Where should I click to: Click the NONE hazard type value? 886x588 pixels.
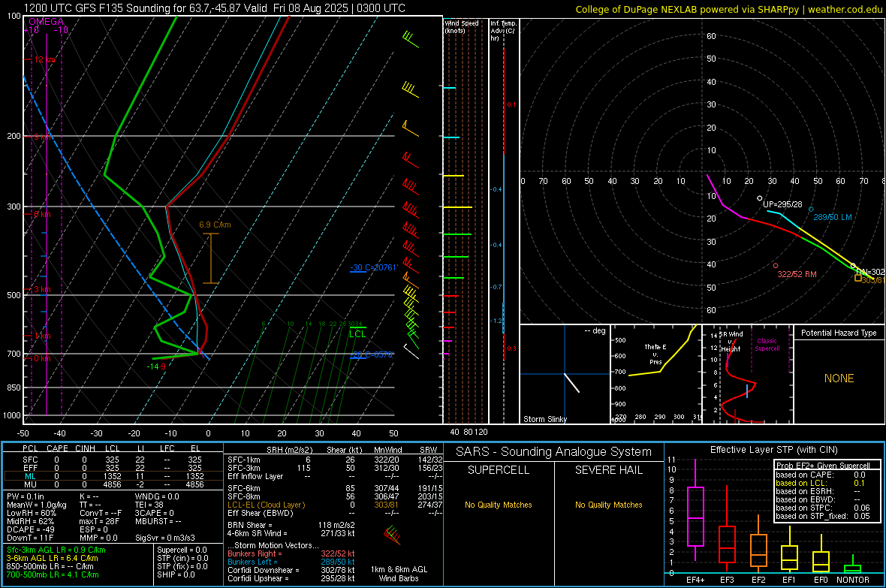tap(839, 378)
